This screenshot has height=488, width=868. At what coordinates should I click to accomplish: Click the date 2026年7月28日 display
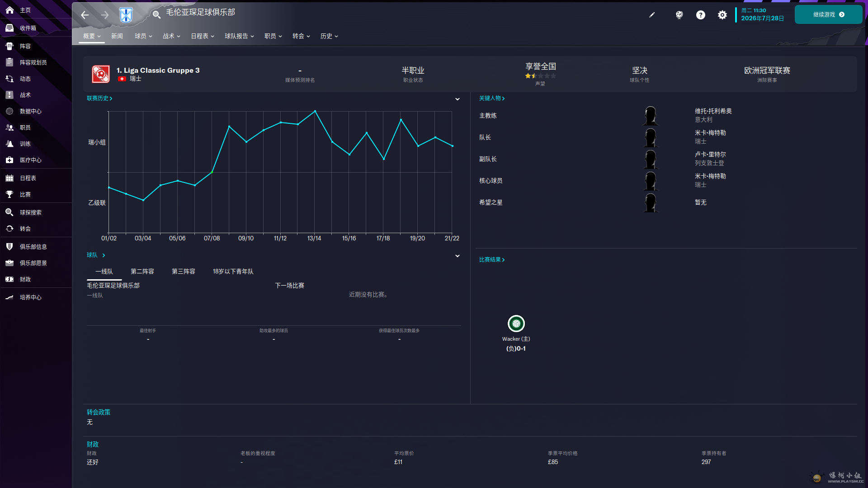click(x=762, y=18)
